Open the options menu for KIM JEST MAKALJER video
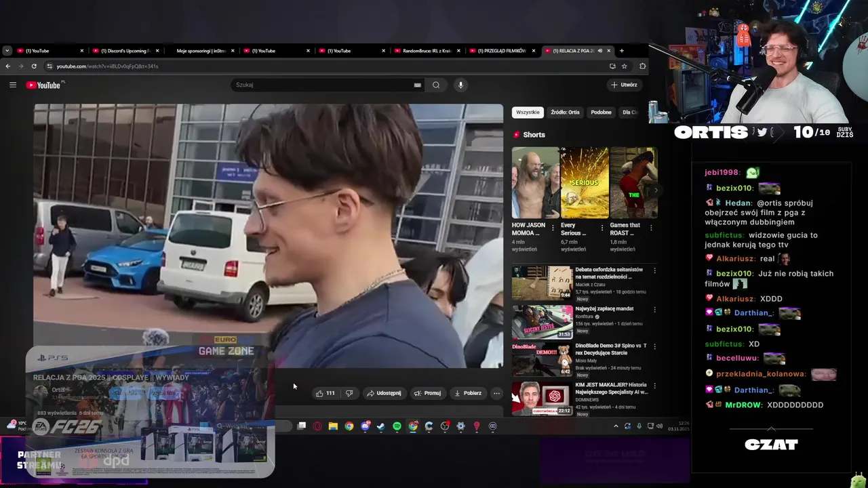Screen dimensions: 868x488 tap(654, 386)
